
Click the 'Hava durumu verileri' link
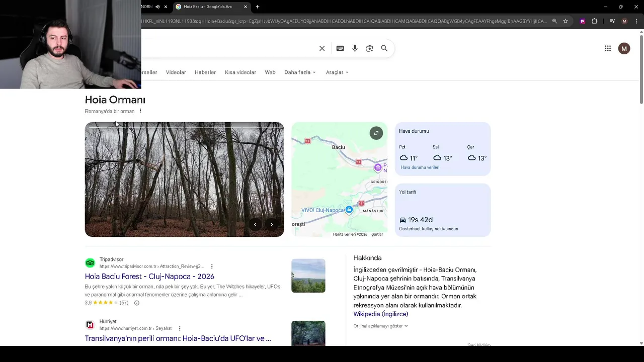(x=420, y=167)
